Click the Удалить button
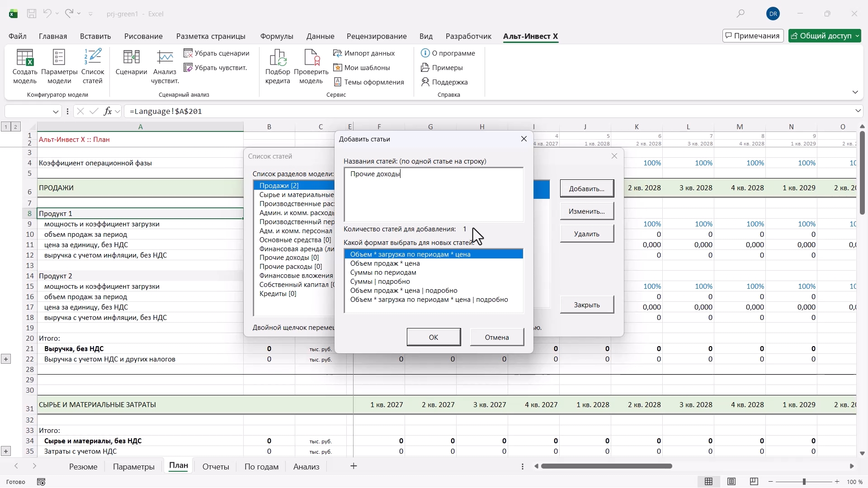 (x=587, y=234)
